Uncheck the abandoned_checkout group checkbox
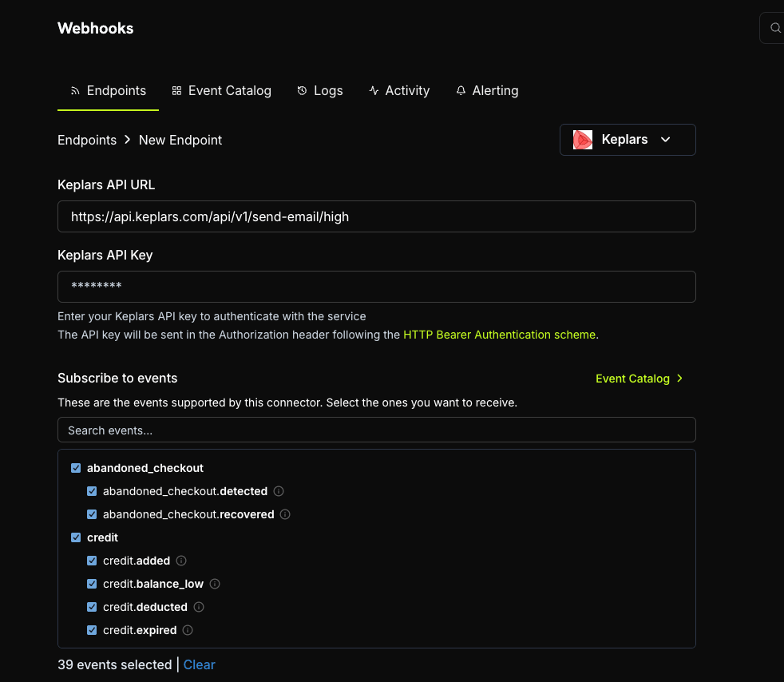 click(76, 468)
